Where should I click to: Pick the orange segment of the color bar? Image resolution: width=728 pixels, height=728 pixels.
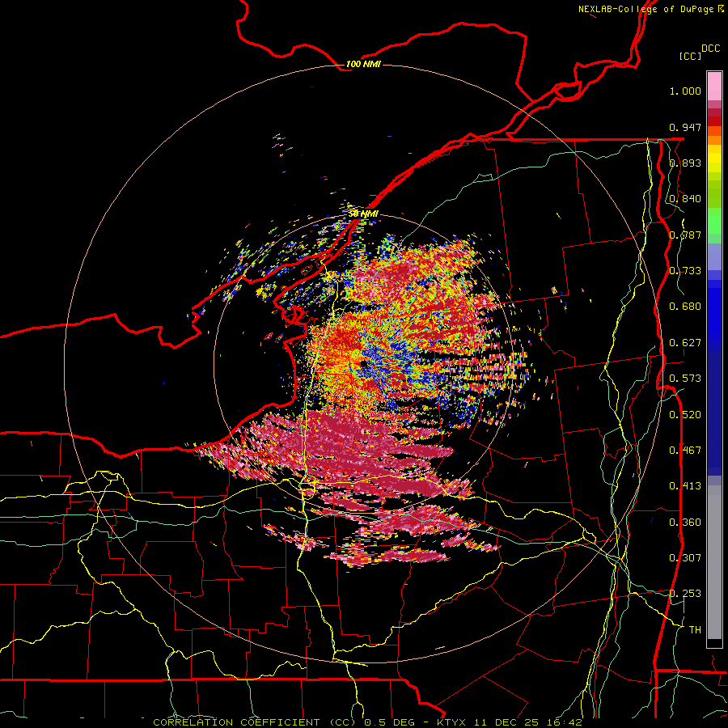[714, 140]
